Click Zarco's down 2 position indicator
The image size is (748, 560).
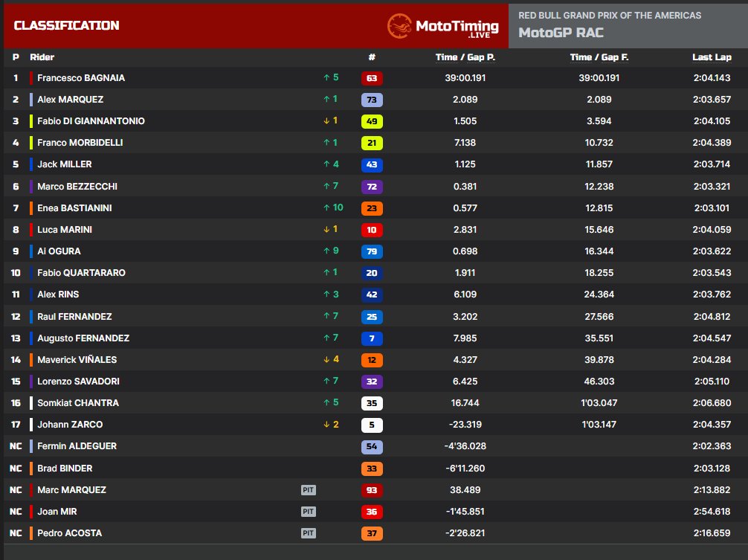[331, 424]
